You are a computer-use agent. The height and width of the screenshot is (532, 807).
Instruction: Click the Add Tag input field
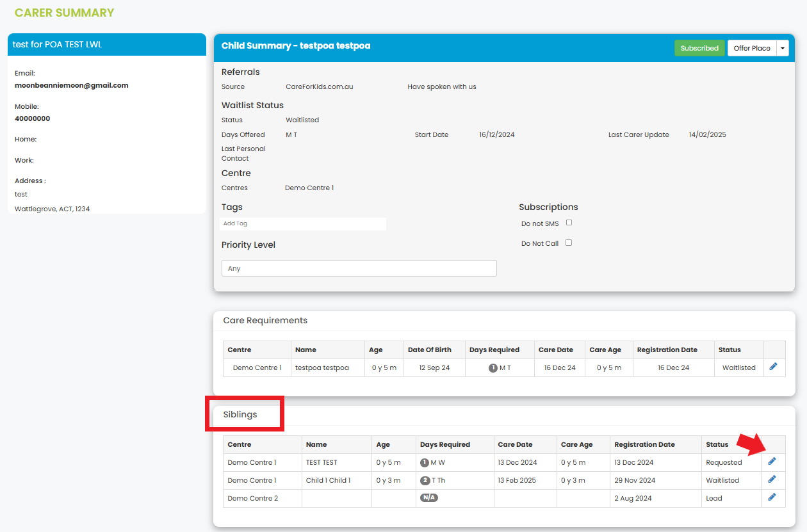click(x=303, y=223)
